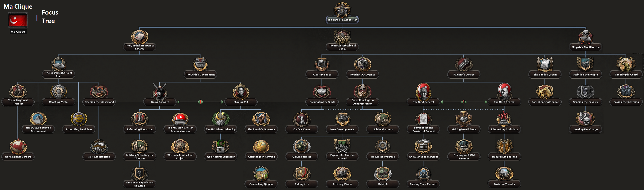This screenshot has width=644, height=190.
Task: Select Ningxia's Mobilisation skull icon
Action: pos(586,37)
